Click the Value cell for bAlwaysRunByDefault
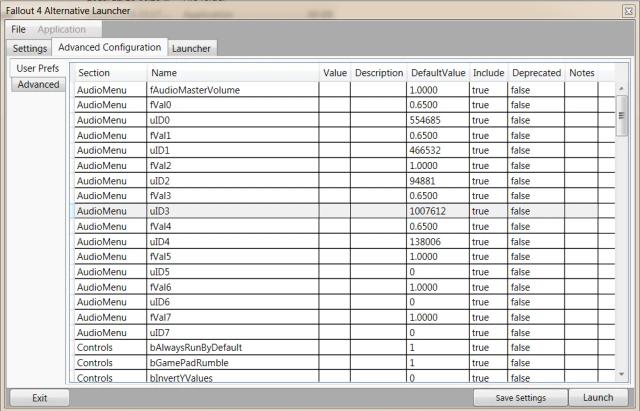The image size is (640, 411). pos(335,348)
